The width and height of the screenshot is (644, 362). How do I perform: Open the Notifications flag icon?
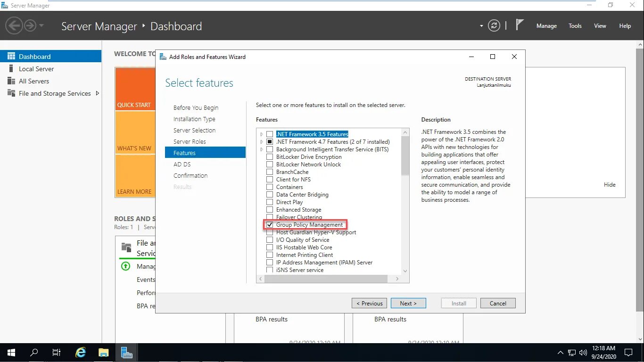pos(519,25)
